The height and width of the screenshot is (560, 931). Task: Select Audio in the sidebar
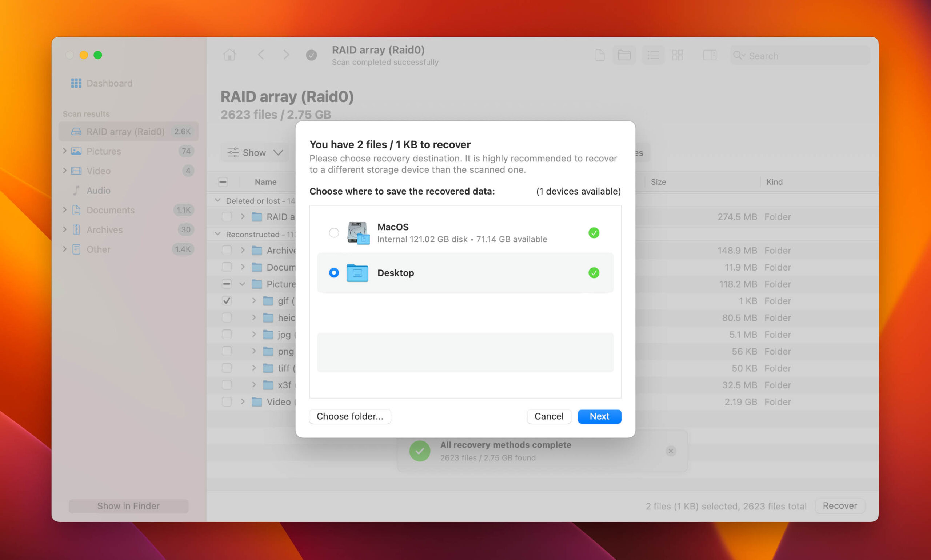[98, 191]
